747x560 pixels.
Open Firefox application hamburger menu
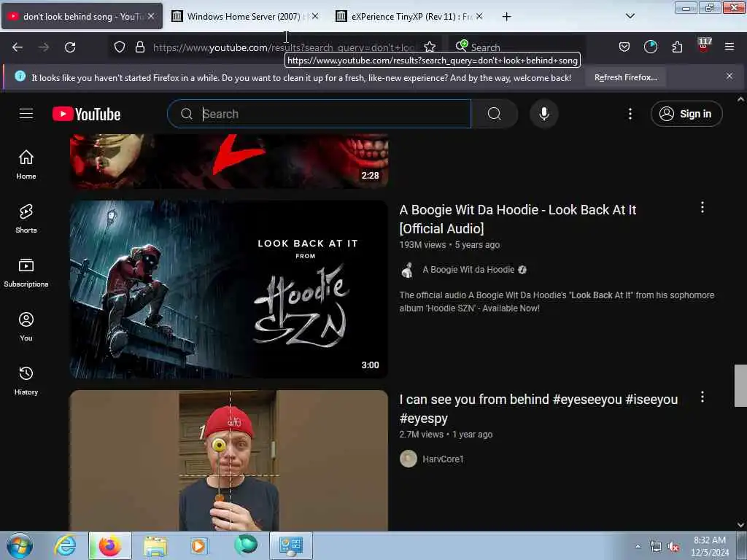(729, 47)
